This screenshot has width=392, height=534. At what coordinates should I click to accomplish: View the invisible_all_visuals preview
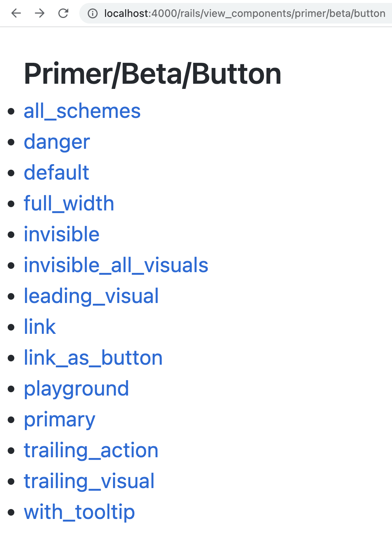pyautogui.click(x=116, y=265)
